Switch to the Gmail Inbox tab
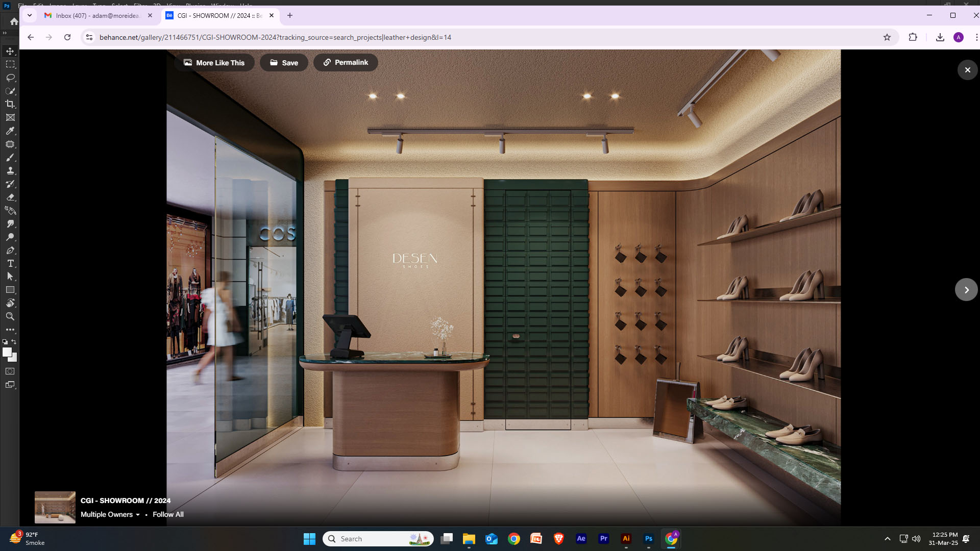This screenshot has width=980, height=551. click(x=97, y=15)
